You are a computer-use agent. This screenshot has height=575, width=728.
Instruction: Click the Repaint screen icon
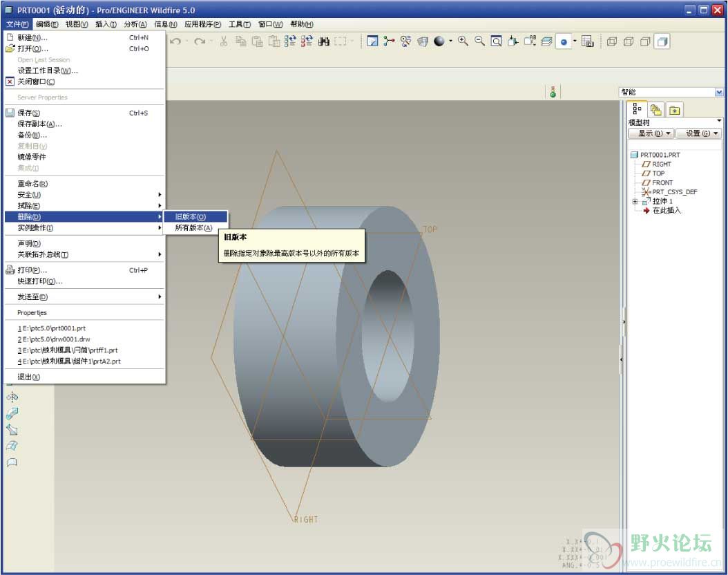click(x=372, y=41)
